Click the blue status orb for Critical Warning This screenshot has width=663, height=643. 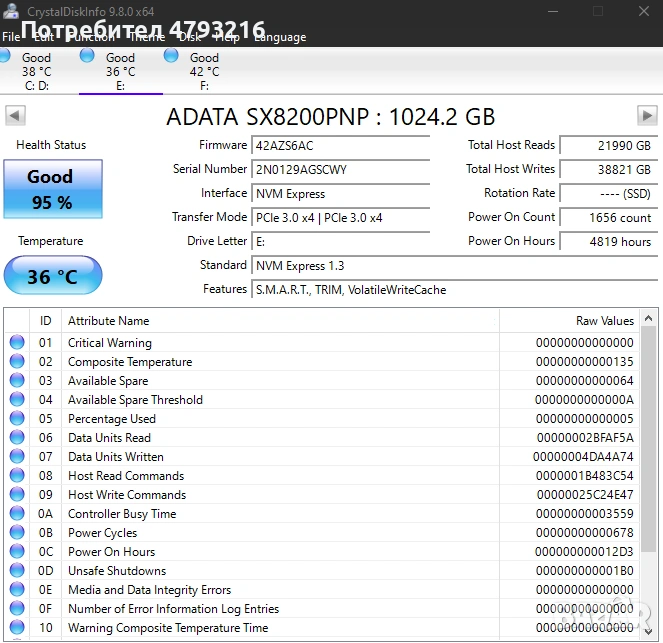tap(17, 343)
